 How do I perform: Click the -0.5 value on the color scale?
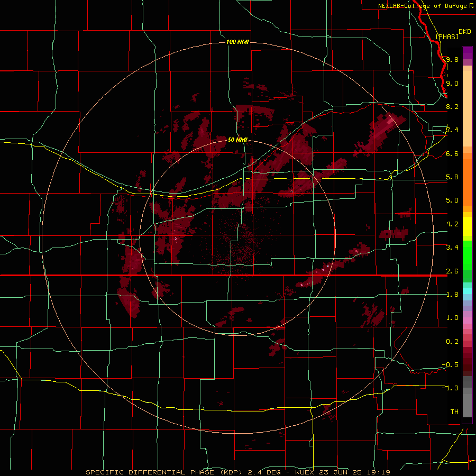pos(450,365)
